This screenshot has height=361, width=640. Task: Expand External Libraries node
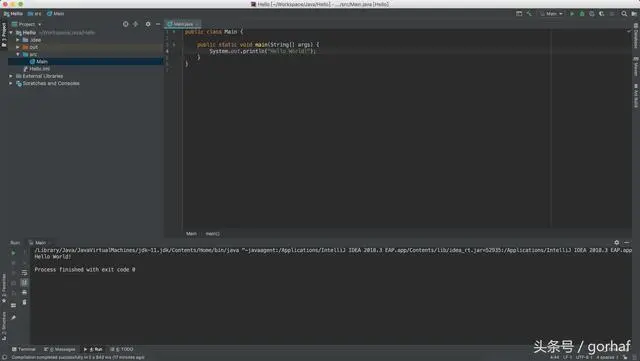coord(11,76)
